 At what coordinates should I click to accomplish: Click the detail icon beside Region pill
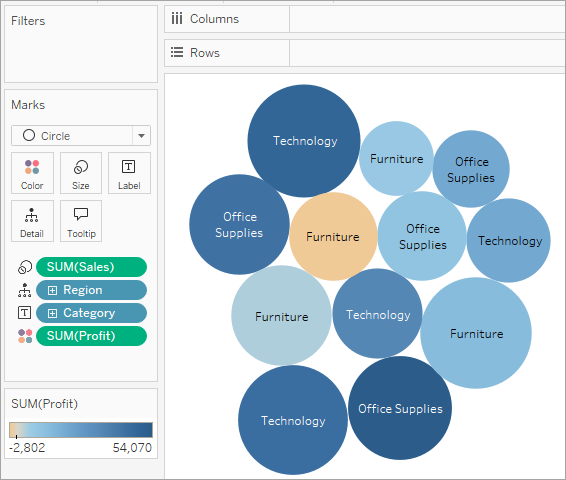coord(25,290)
